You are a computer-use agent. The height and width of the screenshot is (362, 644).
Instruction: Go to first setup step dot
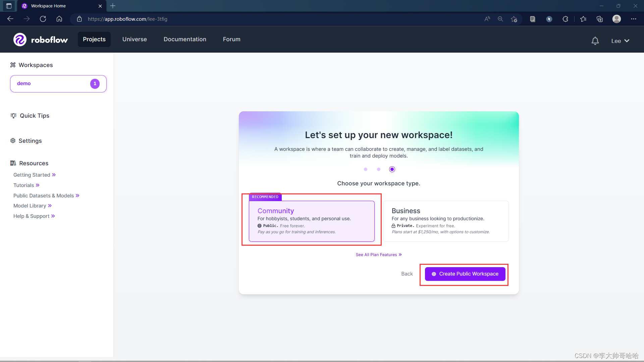(x=366, y=169)
